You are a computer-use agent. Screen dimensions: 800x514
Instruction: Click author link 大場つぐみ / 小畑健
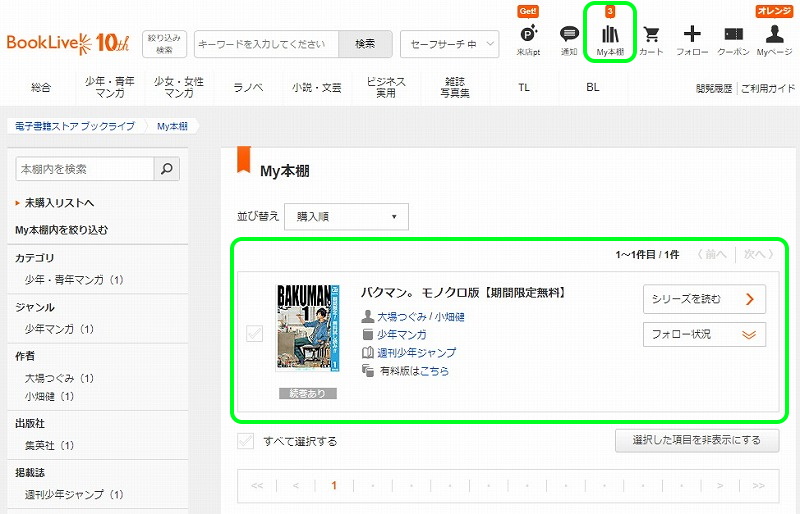[x=420, y=317]
